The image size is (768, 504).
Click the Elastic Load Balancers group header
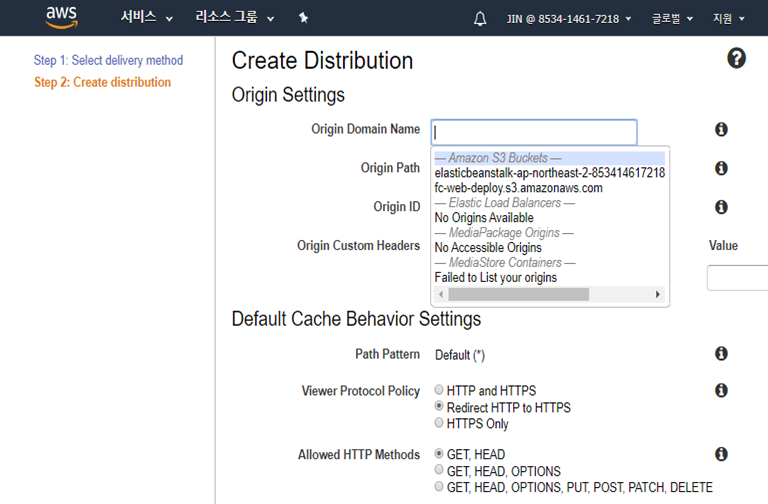(x=504, y=203)
